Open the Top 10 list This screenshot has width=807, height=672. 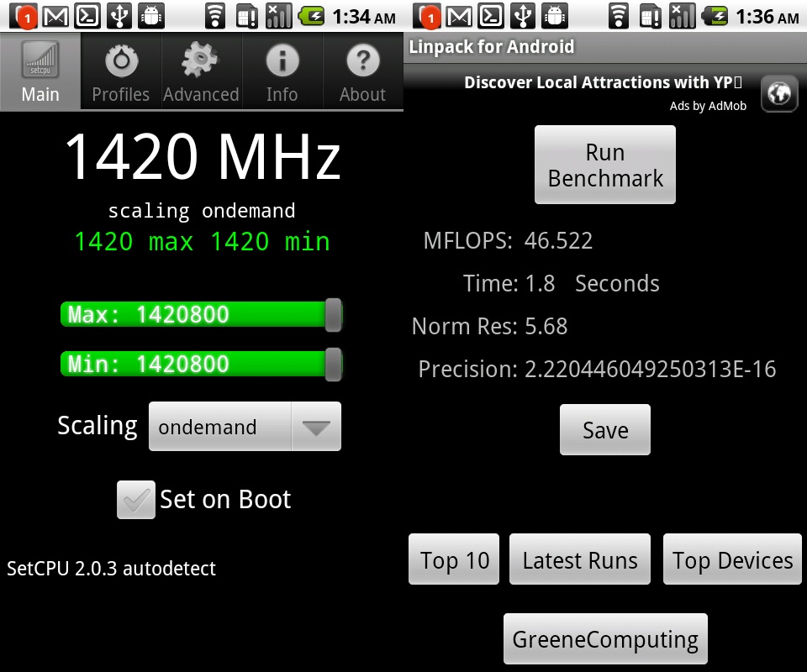(454, 559)
